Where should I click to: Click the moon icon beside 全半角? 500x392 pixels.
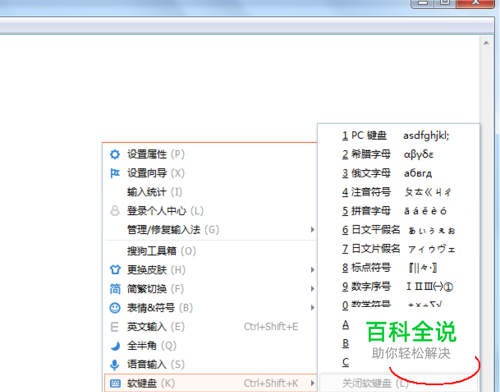pyautogui.click(x=115, y=346)
